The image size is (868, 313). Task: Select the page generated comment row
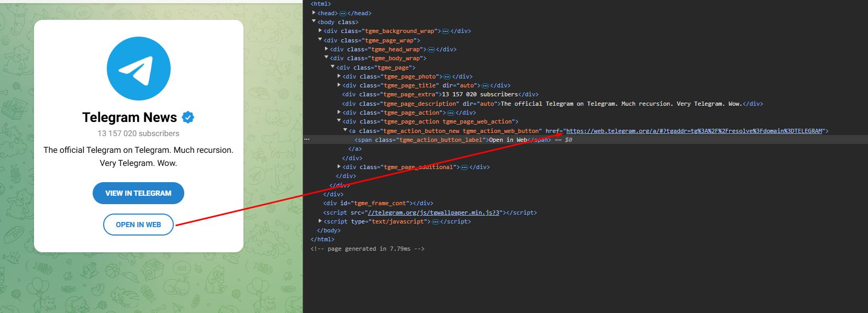368,249
